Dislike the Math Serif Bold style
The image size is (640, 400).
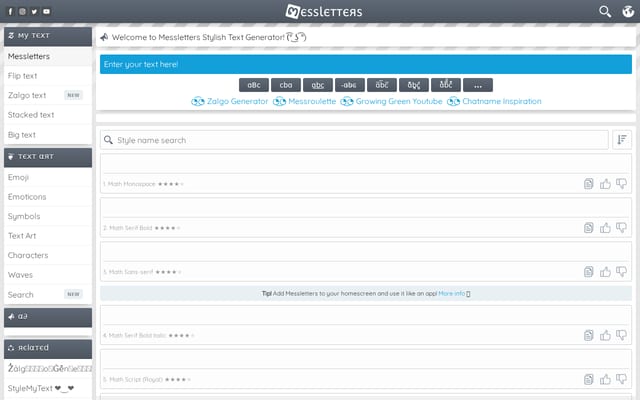tap(621, 228)
